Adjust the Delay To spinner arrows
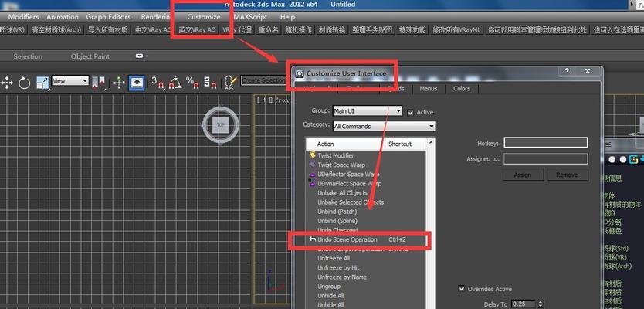The image size is (644, 309). (541, 304)
